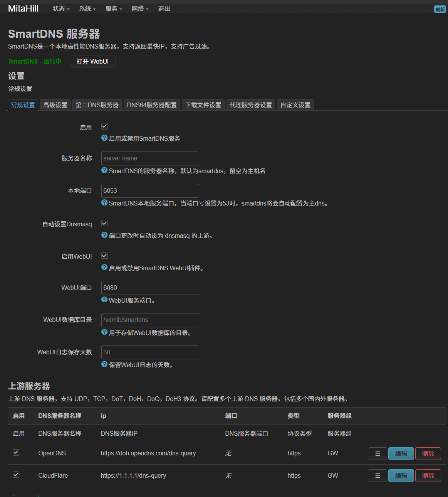Click help icon under 服务器名称 field

click(104, 170)
